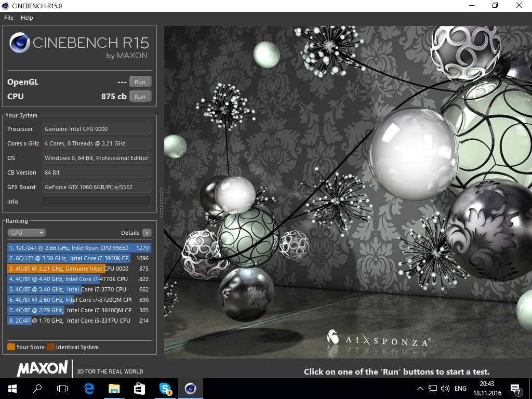Click the Processor field Genuine Intel CPU 0000

[96, 129]
